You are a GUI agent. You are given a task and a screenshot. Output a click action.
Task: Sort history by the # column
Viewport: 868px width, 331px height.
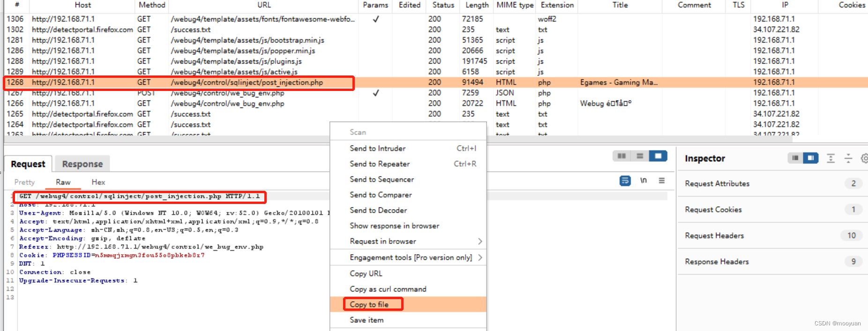tap(17, 5)
